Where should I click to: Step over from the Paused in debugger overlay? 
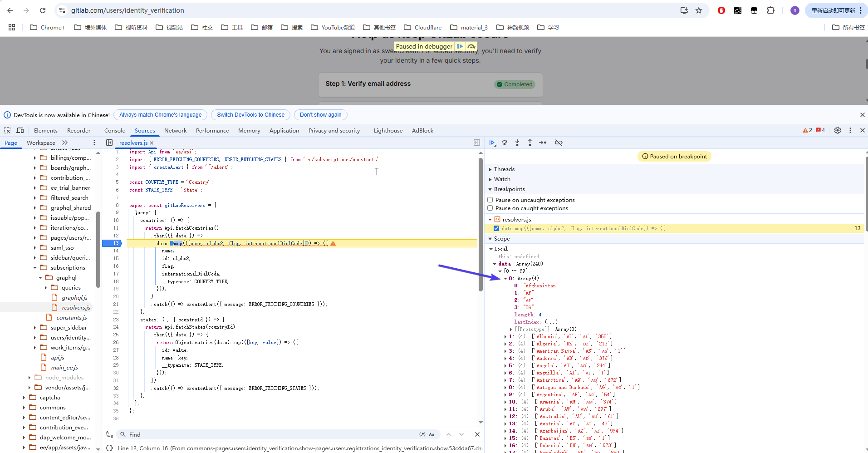tap(471, 46)
